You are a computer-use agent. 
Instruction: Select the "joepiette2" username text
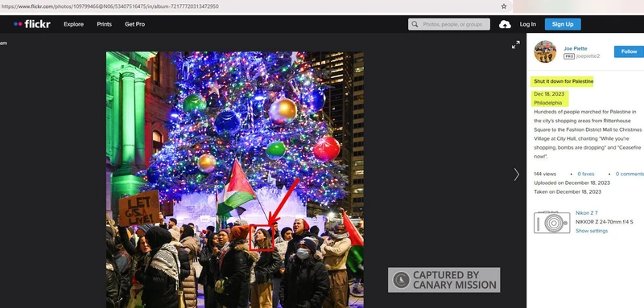(x=588, y=56)
